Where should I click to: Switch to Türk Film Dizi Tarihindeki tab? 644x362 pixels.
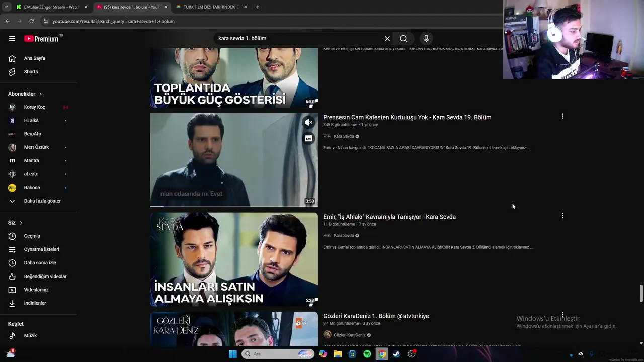[210, 7]
